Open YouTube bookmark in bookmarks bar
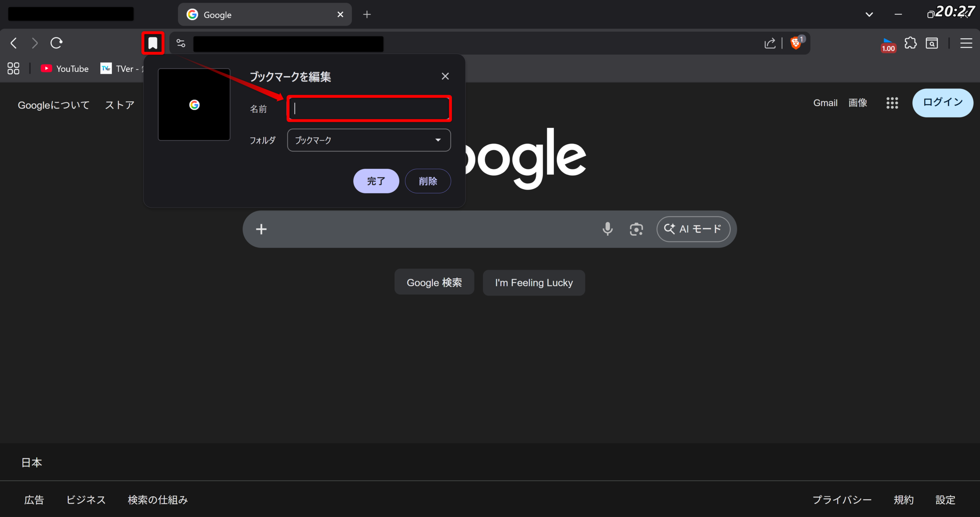The image size is (980, 517). click(x=65, y=69)
